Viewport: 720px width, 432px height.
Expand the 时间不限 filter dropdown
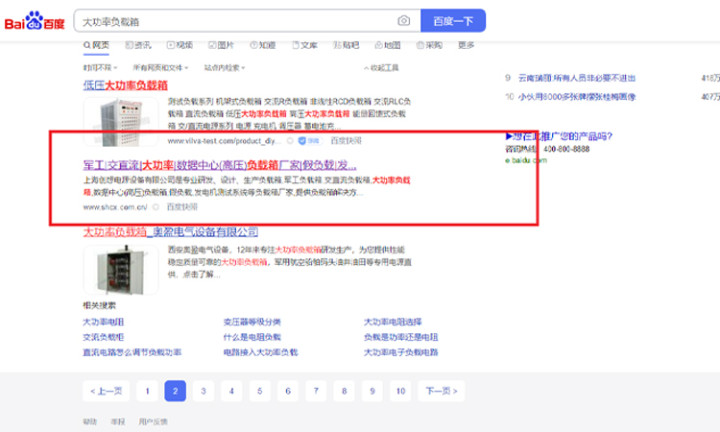tap(100, 67)
